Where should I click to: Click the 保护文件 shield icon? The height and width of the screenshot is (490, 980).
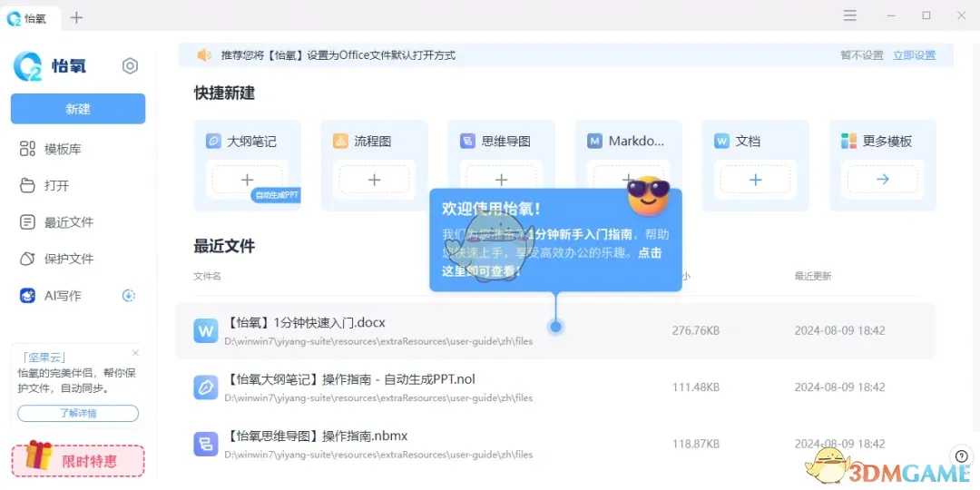click(x=27, y=259)
